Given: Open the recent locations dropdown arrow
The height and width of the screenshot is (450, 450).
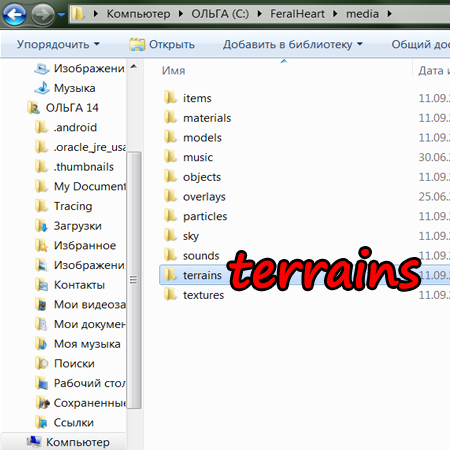Looking at the screenshot, I should point(61,15).
